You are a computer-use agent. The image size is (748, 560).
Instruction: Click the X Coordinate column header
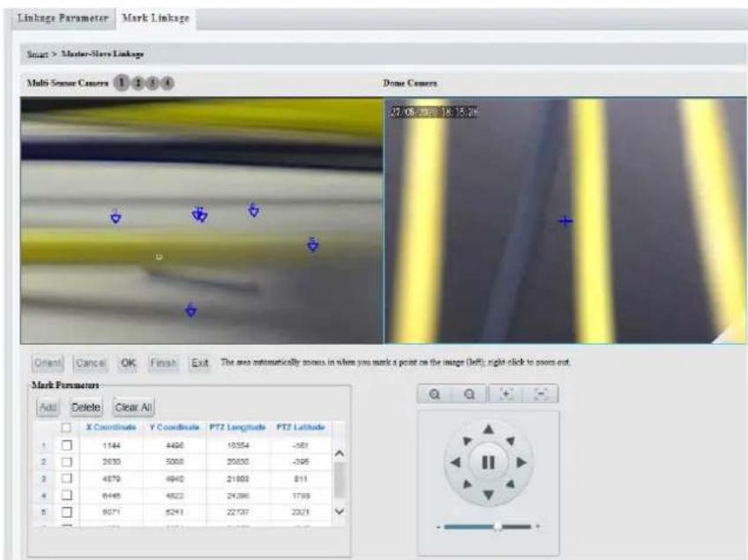pyautogui.click(x=111, y=428)
